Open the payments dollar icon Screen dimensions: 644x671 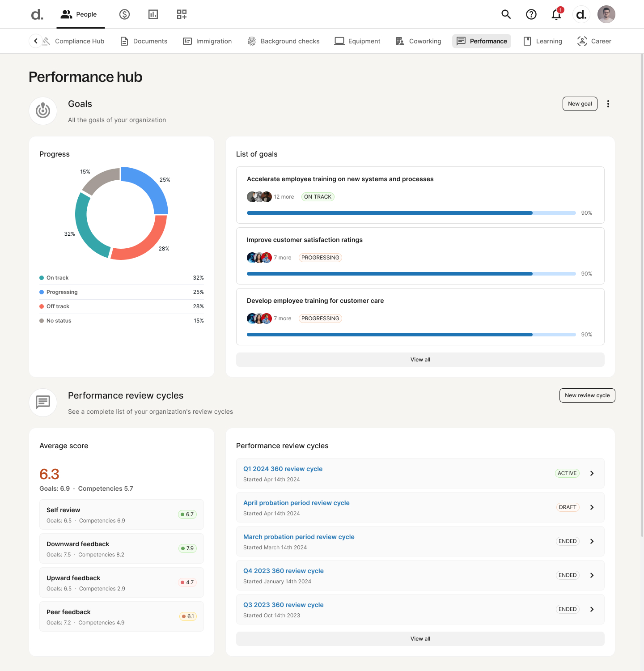pos(124,14)
